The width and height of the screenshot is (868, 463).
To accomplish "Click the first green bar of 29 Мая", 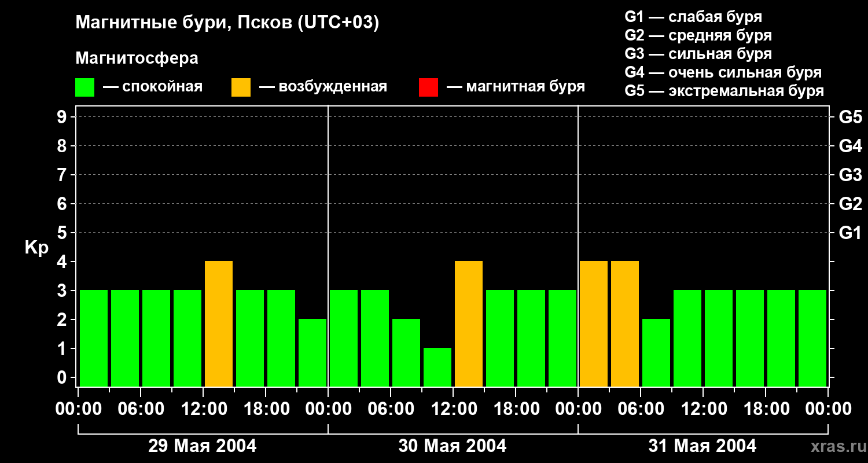I will [x=94, y=338].
